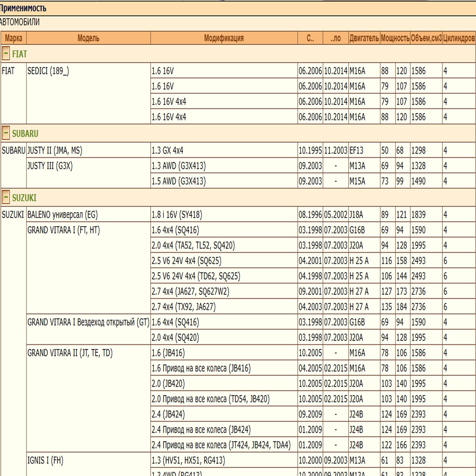Collapse the SUZUKI group with minus icon
This screenshot has height=476, width=476.
[x=6, y=198]
